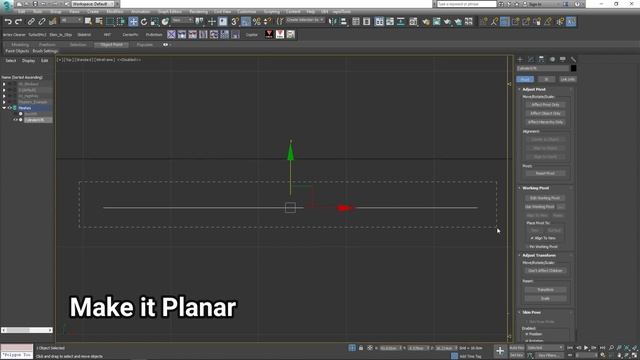Toggle the 3D Snaps icon

coord(235,22)
